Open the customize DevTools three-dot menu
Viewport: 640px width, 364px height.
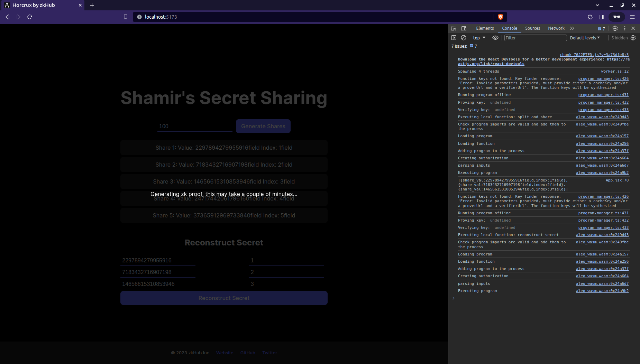624,28
